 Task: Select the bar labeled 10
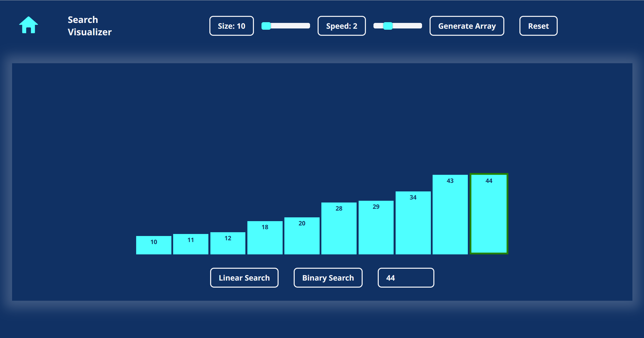(154, 245)
